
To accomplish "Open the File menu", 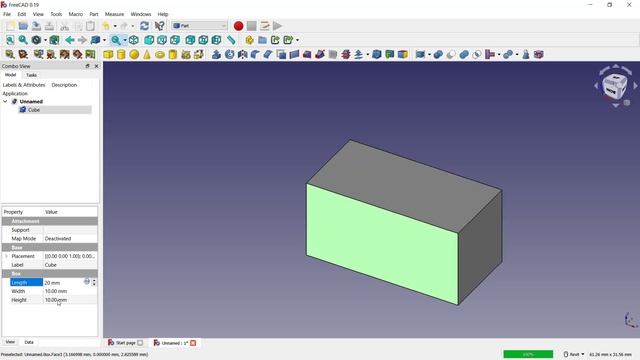I will (7, 14).
